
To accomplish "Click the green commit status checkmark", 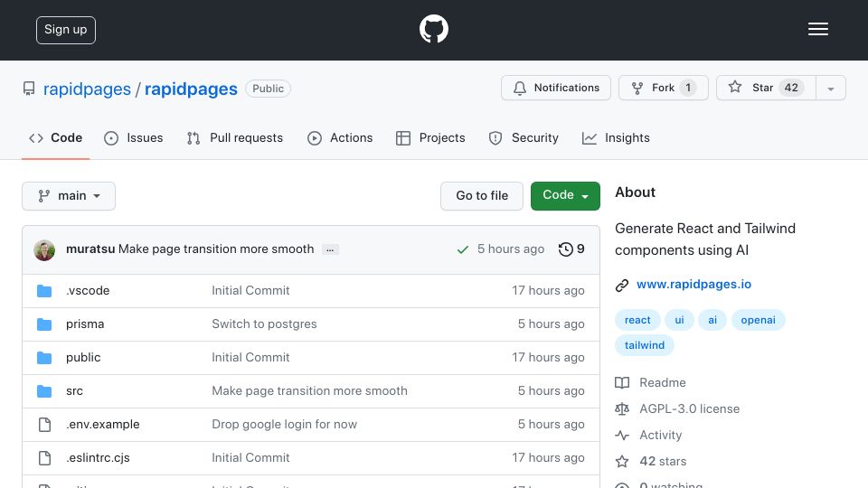I will tap(462, 250).
